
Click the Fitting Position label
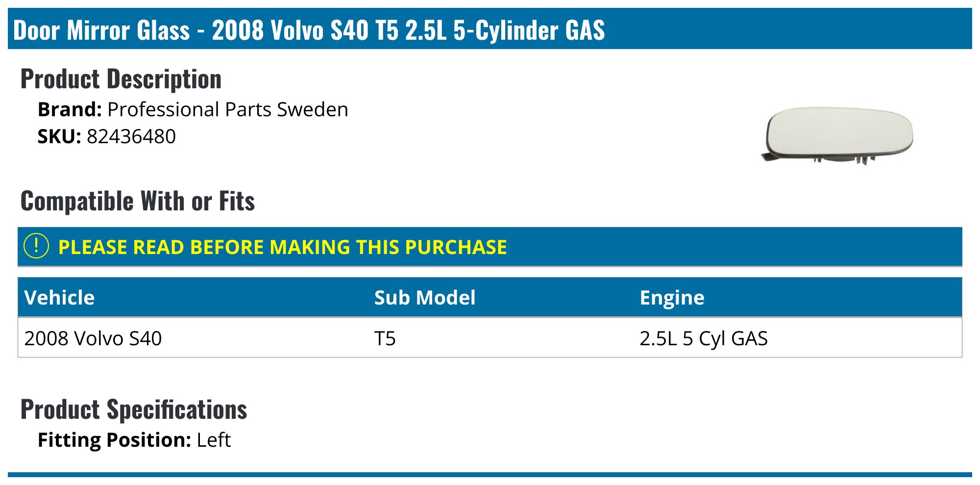click(114, 440)
